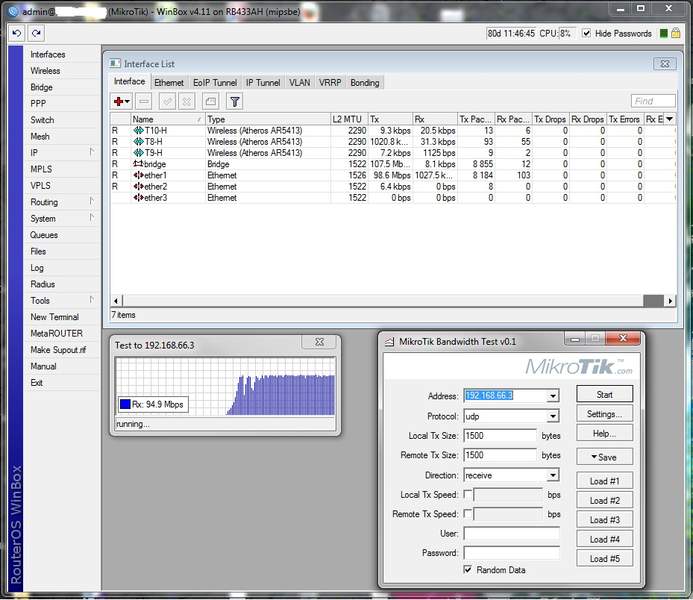Viewport: 693px width, 600px height.
Task: Click the Find search field
Action: 653,101
